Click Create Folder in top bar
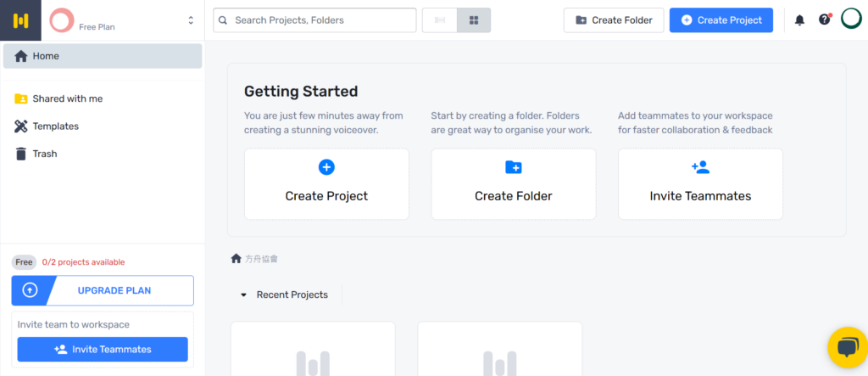This screenshot has width=868, height=376. (x=613, y=20)
